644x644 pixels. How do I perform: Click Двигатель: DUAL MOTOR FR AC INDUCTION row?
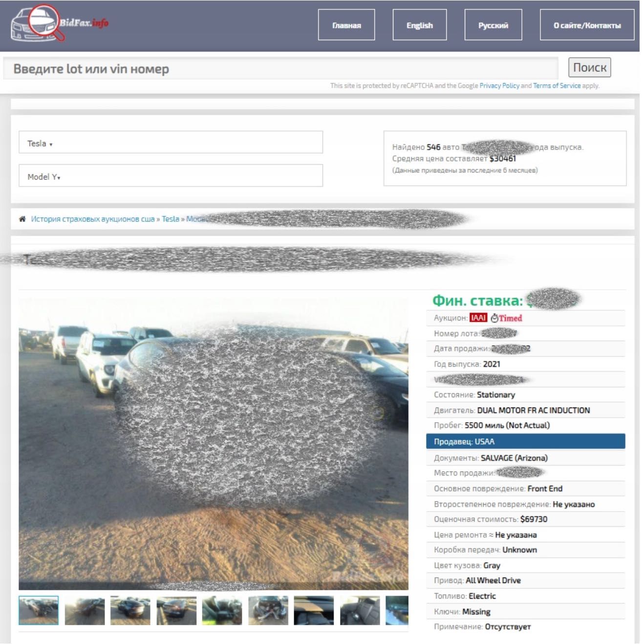click(x=526, y=410)
